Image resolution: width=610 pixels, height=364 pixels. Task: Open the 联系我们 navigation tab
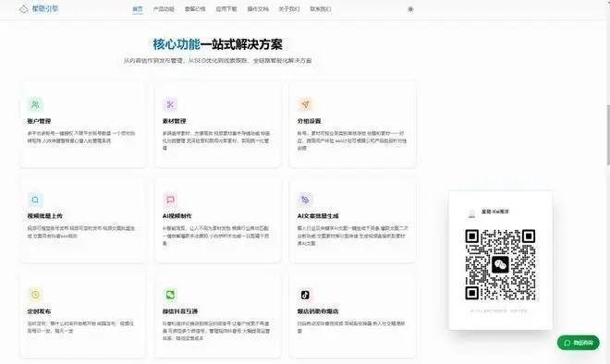[x=321, y=9]
